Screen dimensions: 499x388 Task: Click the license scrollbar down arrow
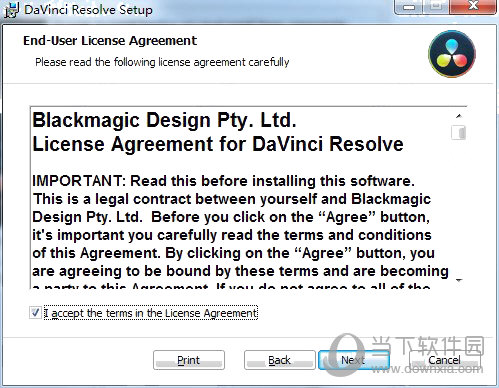[x=459, y=280]
